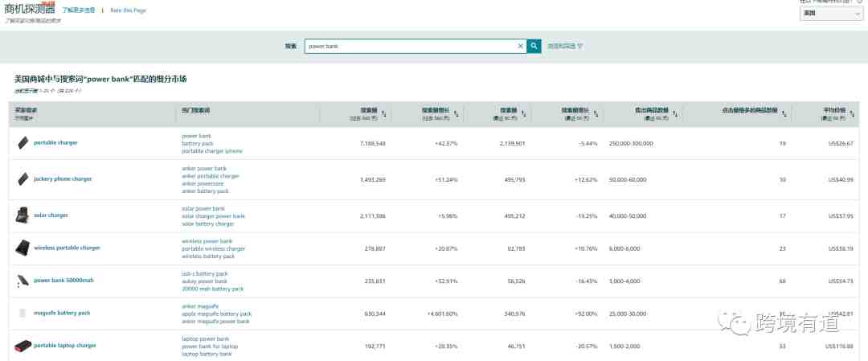868x361 pixels.
Task: Click the 商机探测器 page title
Action: click(29, 10)
